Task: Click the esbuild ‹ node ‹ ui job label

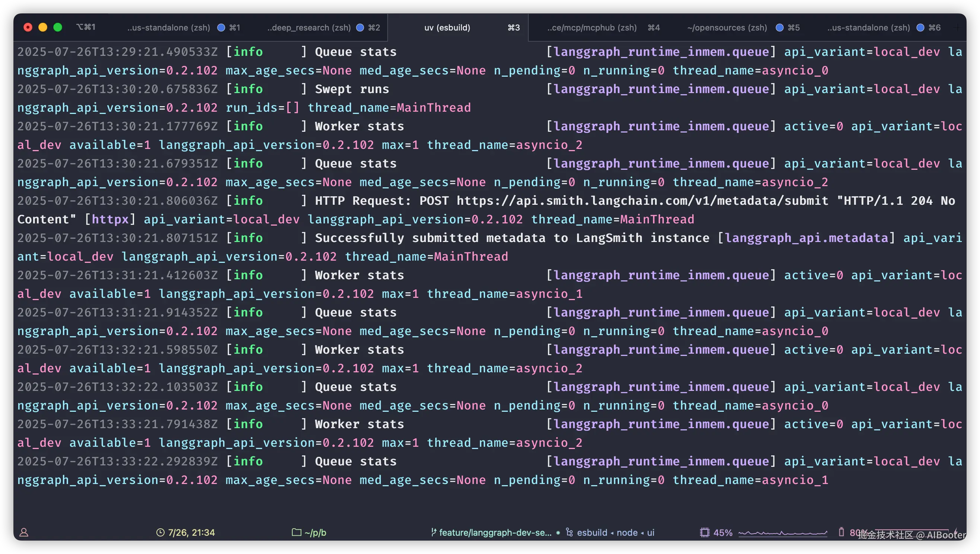Action: coord(615,532)
